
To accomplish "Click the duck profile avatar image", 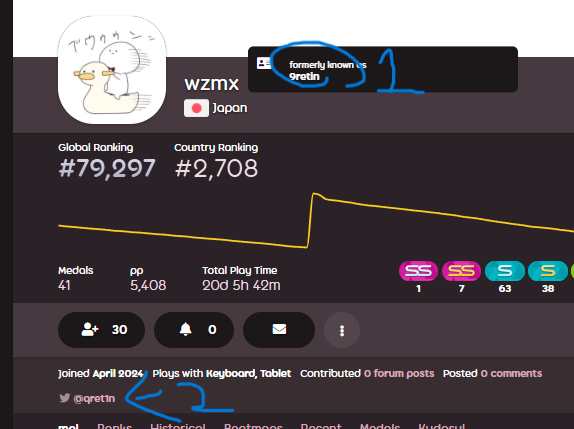I will coord(112,70).
